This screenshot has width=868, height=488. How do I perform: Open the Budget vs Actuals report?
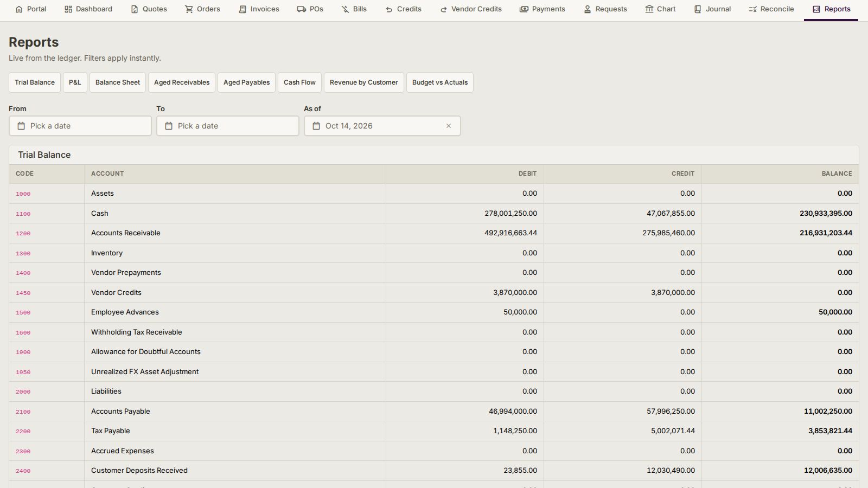point(440,82)
